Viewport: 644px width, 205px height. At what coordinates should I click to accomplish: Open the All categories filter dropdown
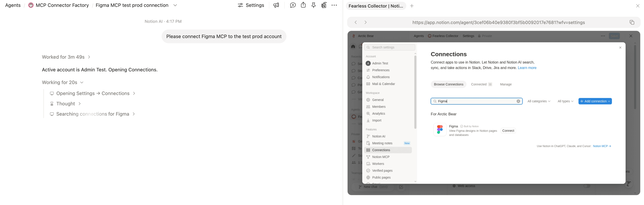click(x=539, y=101)
